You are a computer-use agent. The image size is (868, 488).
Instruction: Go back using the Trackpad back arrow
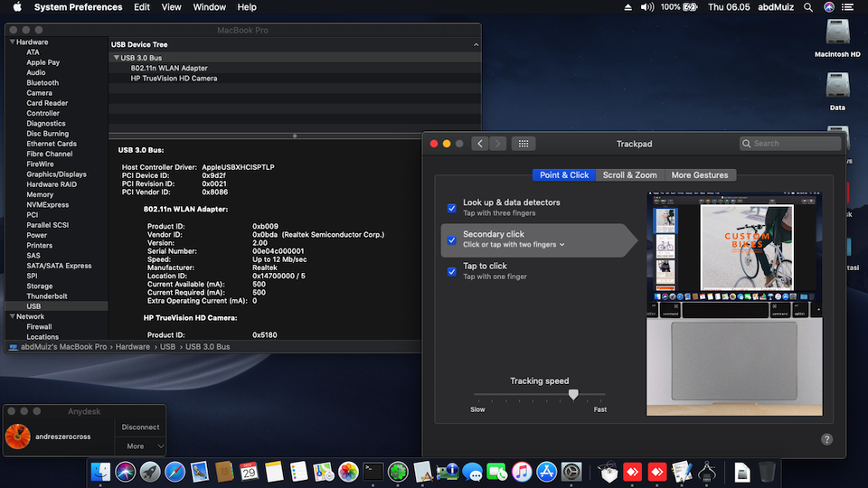[x=479, y=144]
